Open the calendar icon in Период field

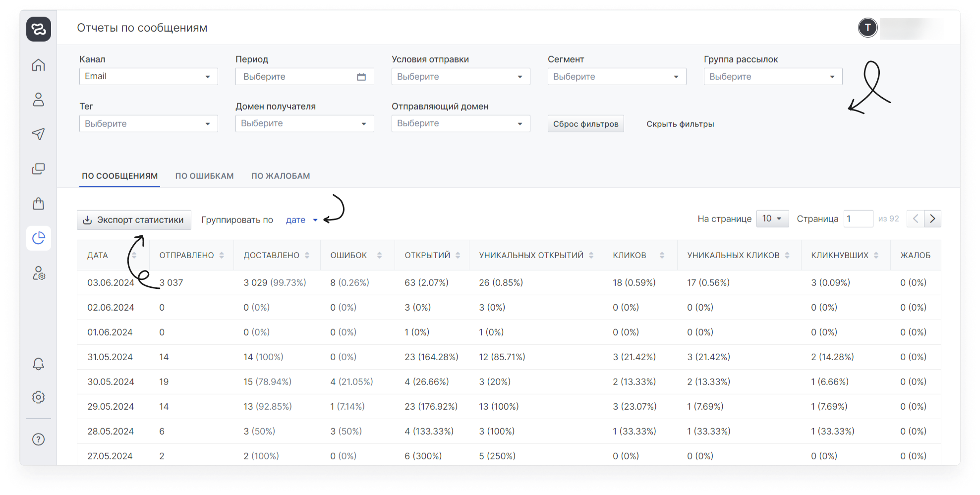(361, 77)
